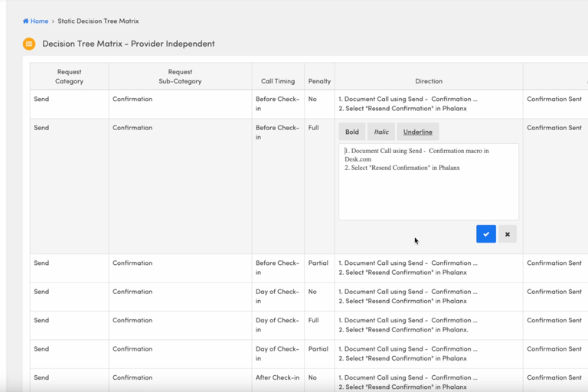
Task: Open the Home breadcrumb link
Action: [39, 21]
